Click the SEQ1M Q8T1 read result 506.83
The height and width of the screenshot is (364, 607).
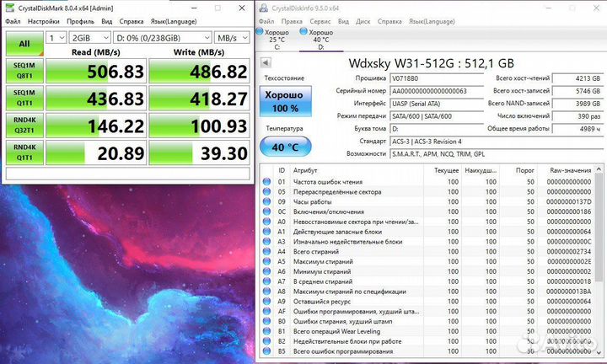coord(96,71)
